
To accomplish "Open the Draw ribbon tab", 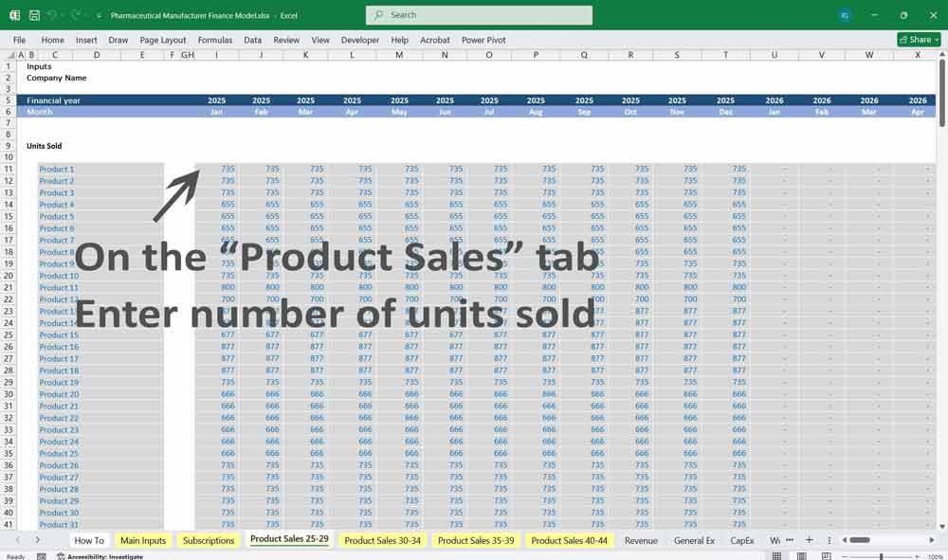I will (x=118, y=40).
